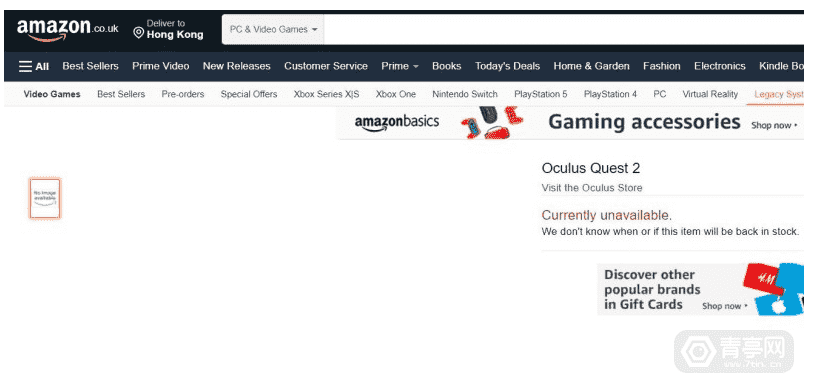Select the Legacy Systems tab
Viewport: 818px width, 385px height.
click(778, 94)
